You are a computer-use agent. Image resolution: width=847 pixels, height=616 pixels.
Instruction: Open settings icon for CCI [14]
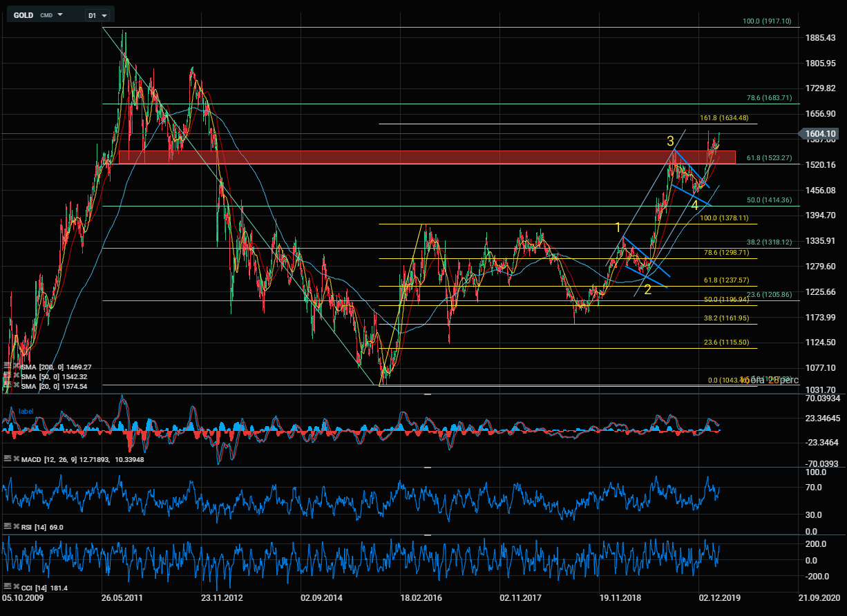(x=7, y=588)
